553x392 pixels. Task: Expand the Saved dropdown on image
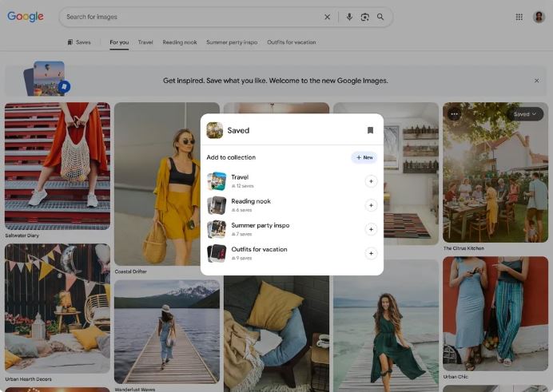[x=525, y=114]
